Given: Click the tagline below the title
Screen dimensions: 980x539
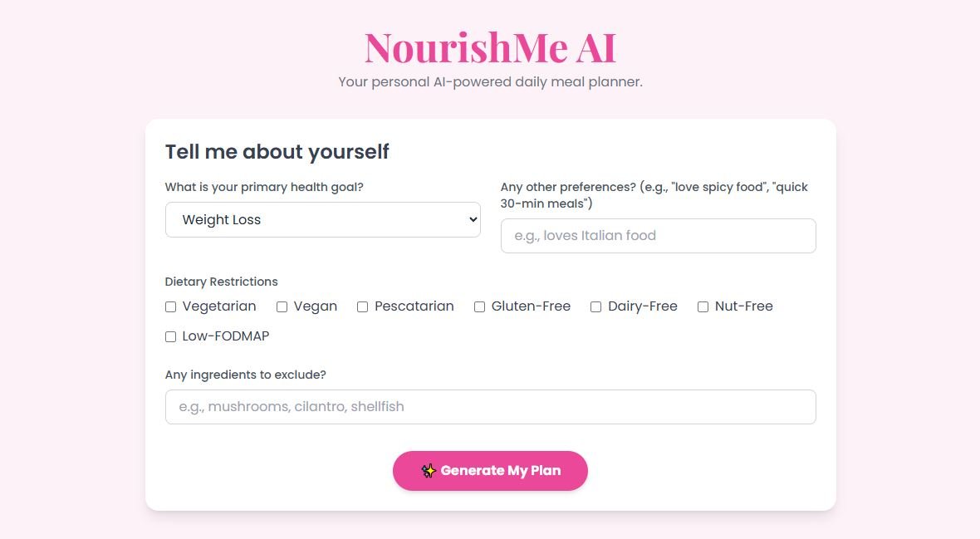Looking at the screenshot, I should (x=490, y=81).
